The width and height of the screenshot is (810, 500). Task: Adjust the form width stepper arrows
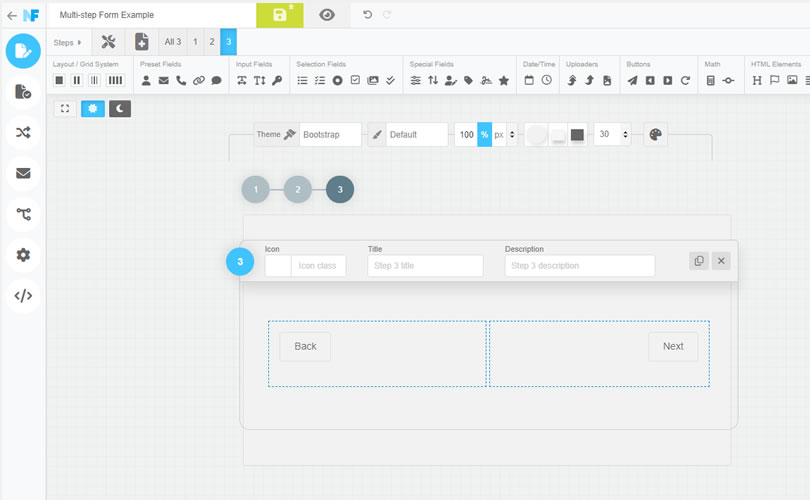pyautogui.click(x=512, y=134)
